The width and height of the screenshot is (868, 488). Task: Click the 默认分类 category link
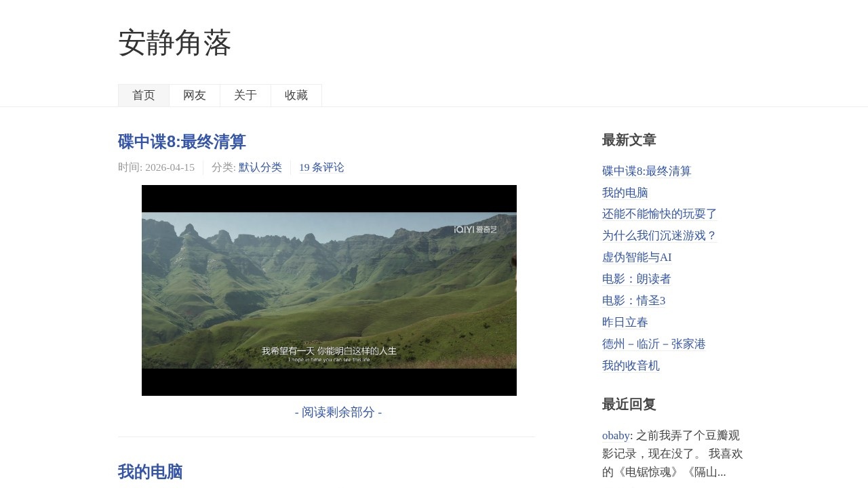pyautogui.click(x=260, y=167)
